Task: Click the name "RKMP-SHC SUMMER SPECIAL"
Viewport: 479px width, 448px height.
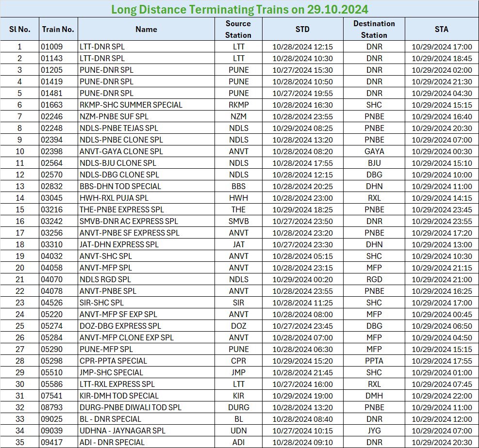Action: [x=131, y=105]
